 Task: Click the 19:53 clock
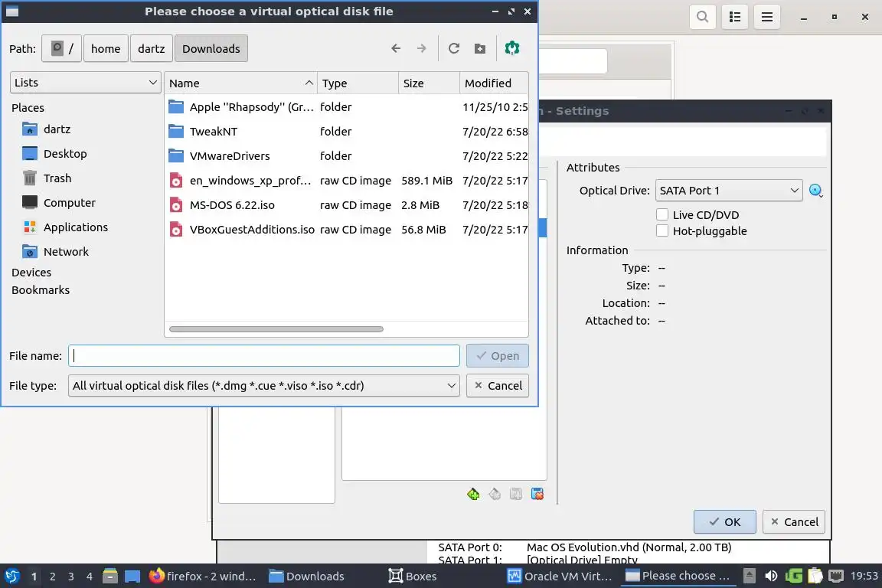pyautogui.click(x=864, y=576)
